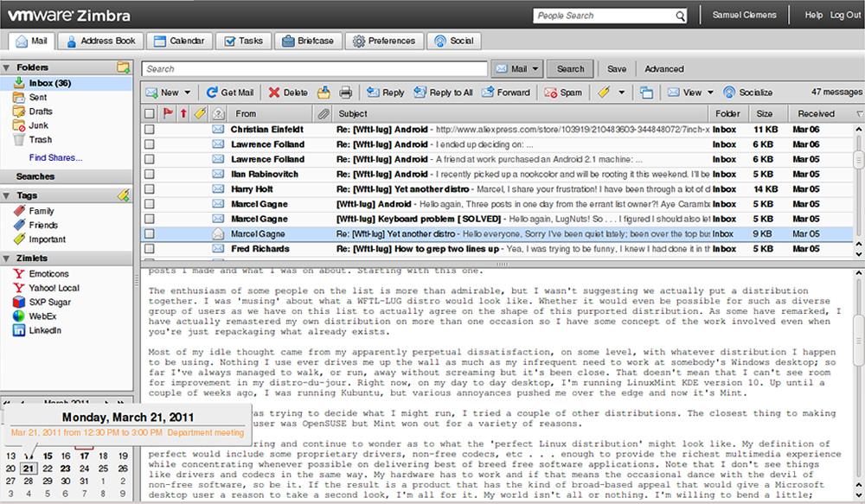The height and width of the screenshot is (504, 865).
Task: Check the Lawrence Folland Android 2.1 message
Action: (150, 159)
